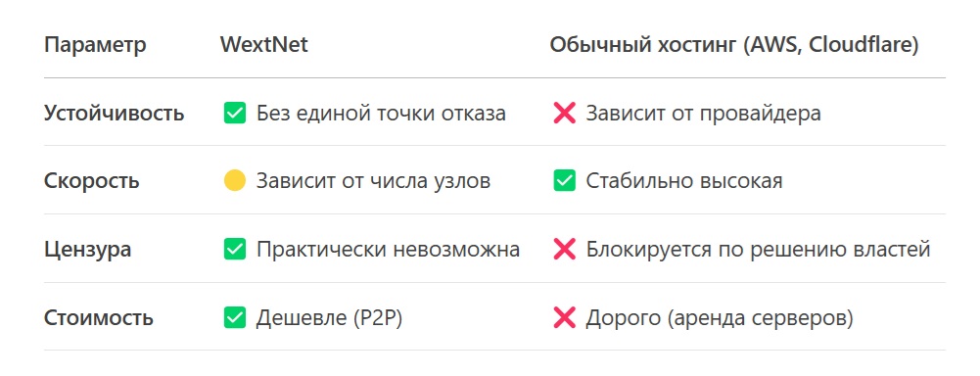Click the green checkmark beside Дешевле (P2P)
Screen dimensions: 980x376
(234, 318)
